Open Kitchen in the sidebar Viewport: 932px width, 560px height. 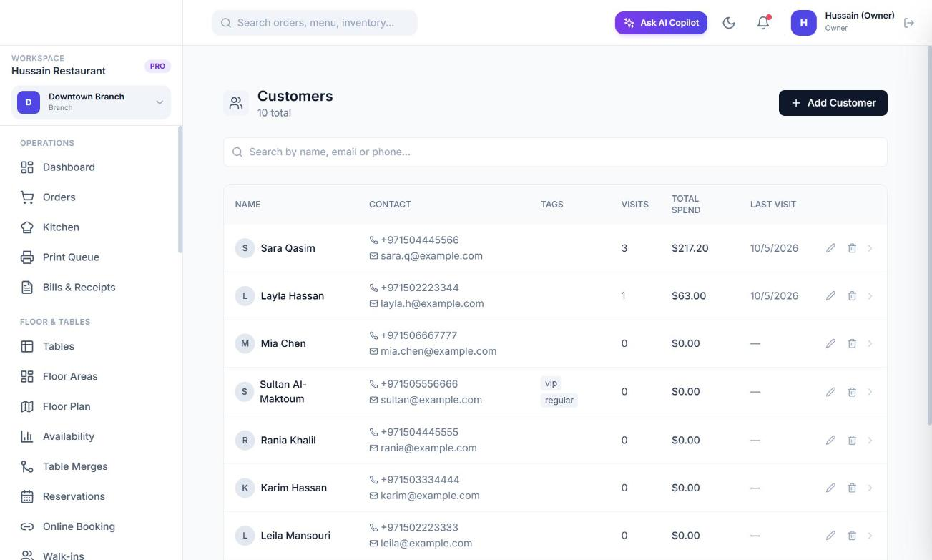[x=91, y=227]
